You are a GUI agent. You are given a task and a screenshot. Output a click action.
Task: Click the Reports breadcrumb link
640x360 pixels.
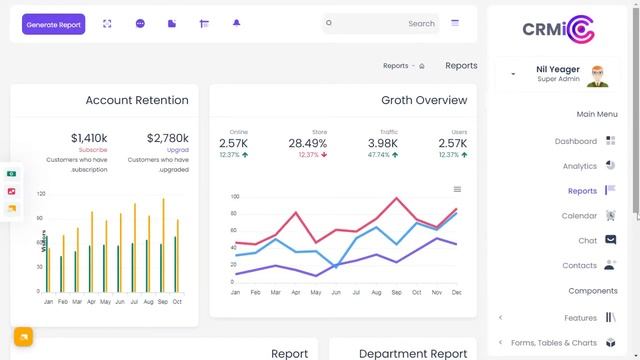coord(396,66)
